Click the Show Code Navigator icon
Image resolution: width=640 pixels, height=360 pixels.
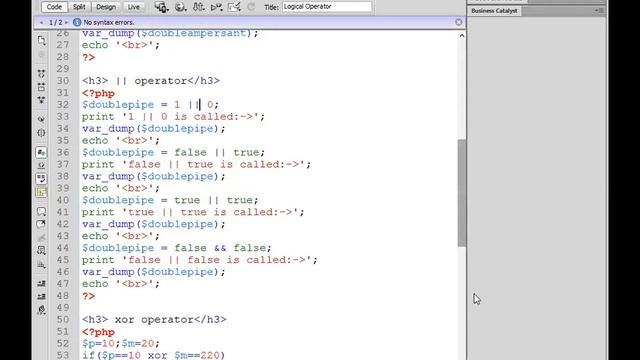pyautogui.click(x=41, y=54)
